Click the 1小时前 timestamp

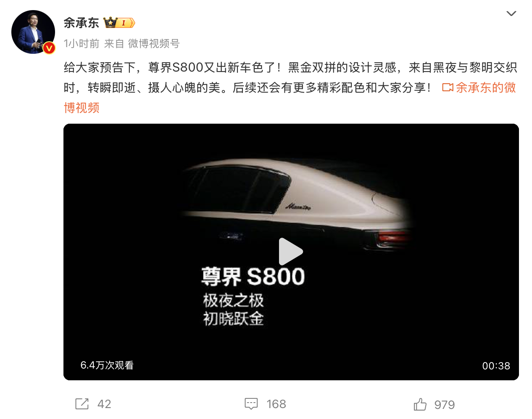tap(82, 44)
